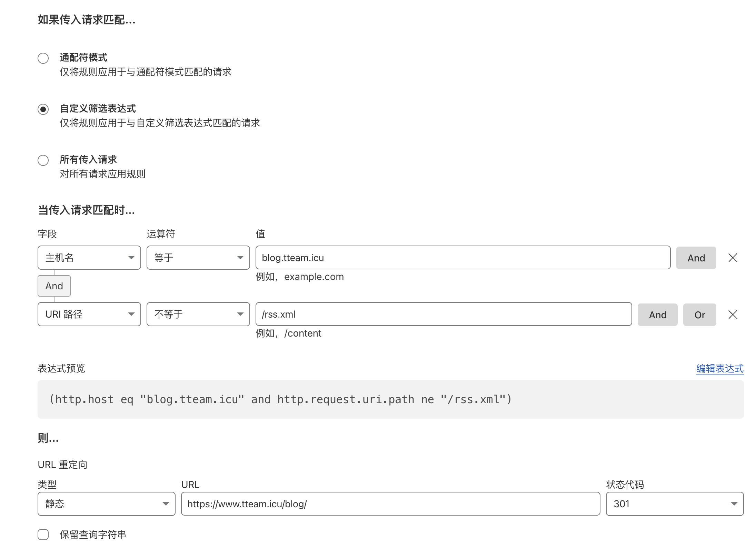
Task: Enable the 保留查询字符串 checkbox
Action: coord(43,535)
